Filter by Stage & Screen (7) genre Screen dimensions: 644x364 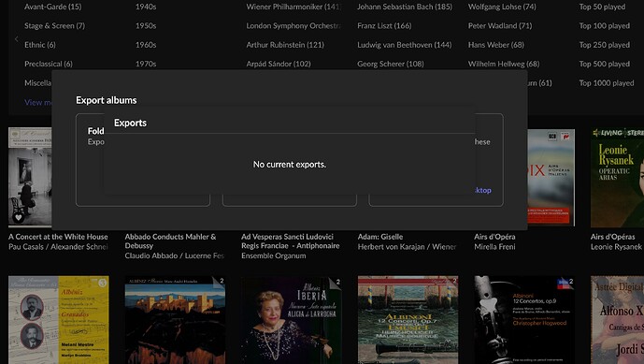pos(54,25)
